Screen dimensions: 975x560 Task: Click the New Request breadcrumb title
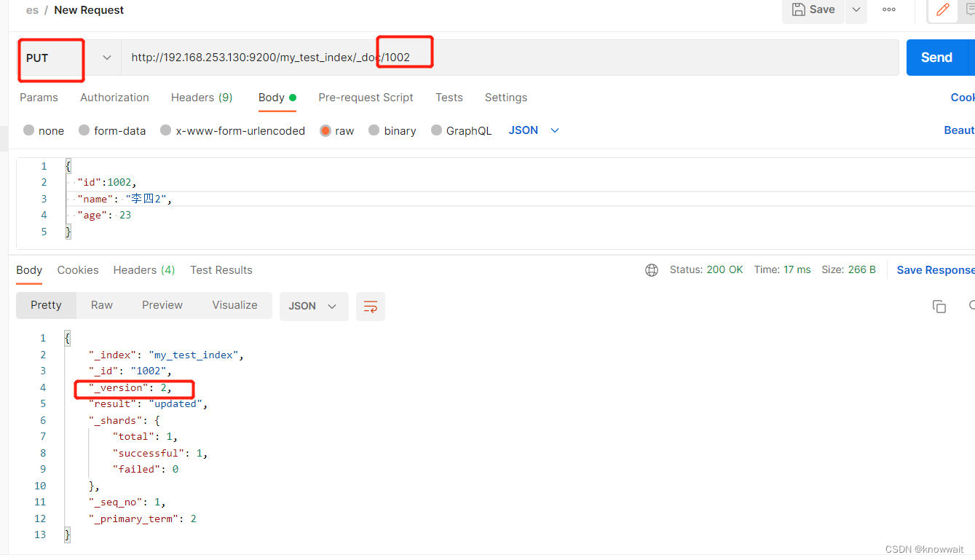(89, 10)
